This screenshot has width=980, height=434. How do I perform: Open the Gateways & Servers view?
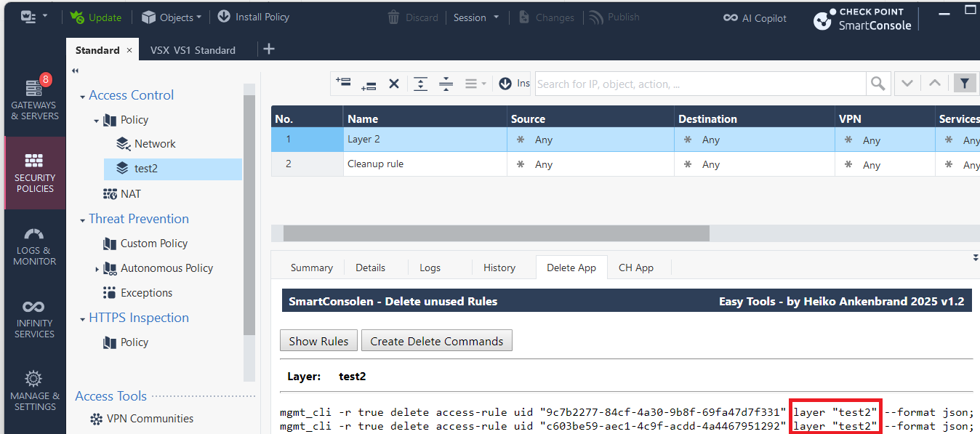tap(34, 98)
